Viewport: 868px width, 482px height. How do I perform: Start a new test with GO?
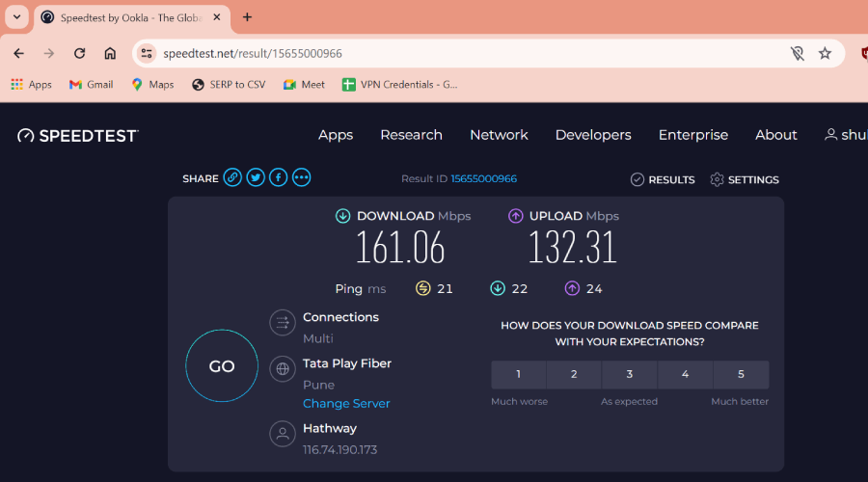(222, 365)
